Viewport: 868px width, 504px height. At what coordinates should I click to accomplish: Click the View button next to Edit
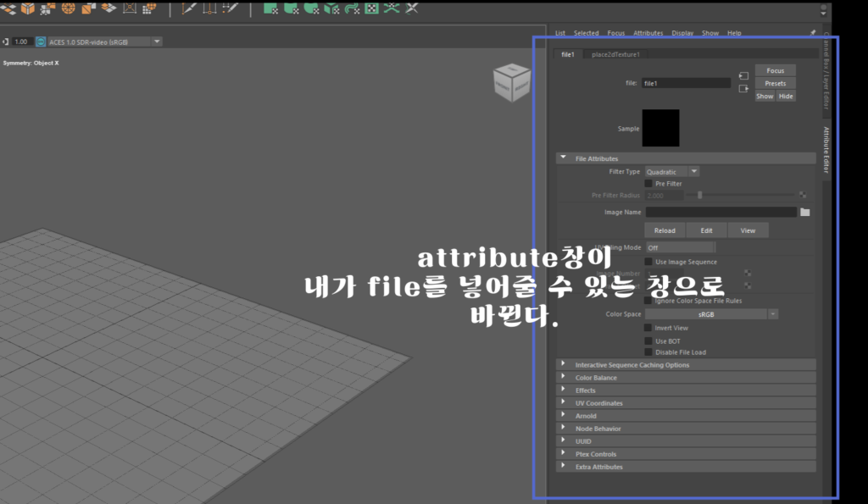pyautogui.click(x=748, y=230)
